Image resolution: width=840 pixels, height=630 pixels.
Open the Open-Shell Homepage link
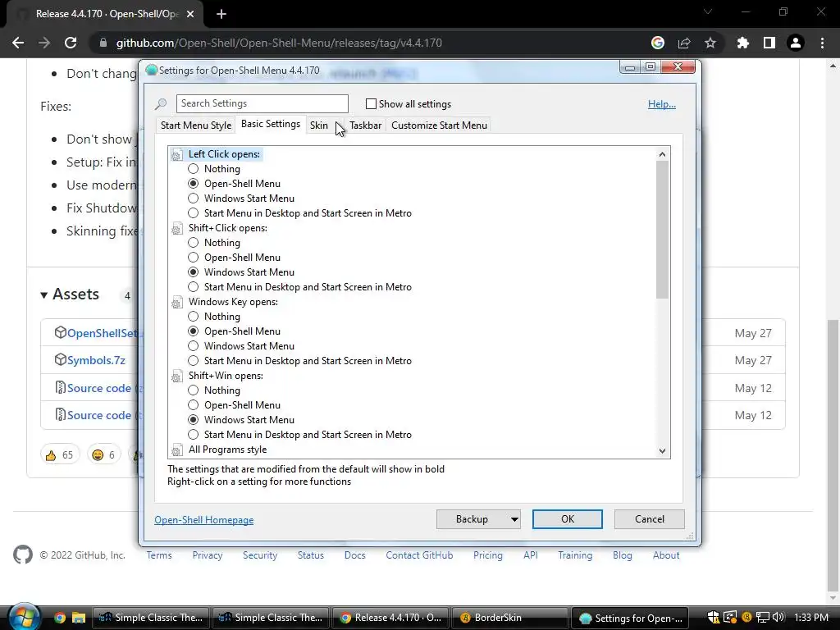pyautogui.click(x=204, y=520)
